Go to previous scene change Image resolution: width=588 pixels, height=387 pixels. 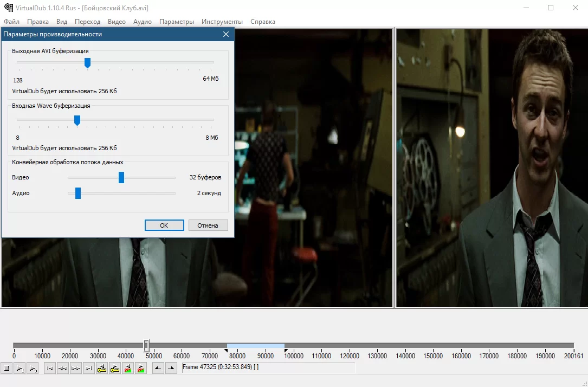(128, 369)
